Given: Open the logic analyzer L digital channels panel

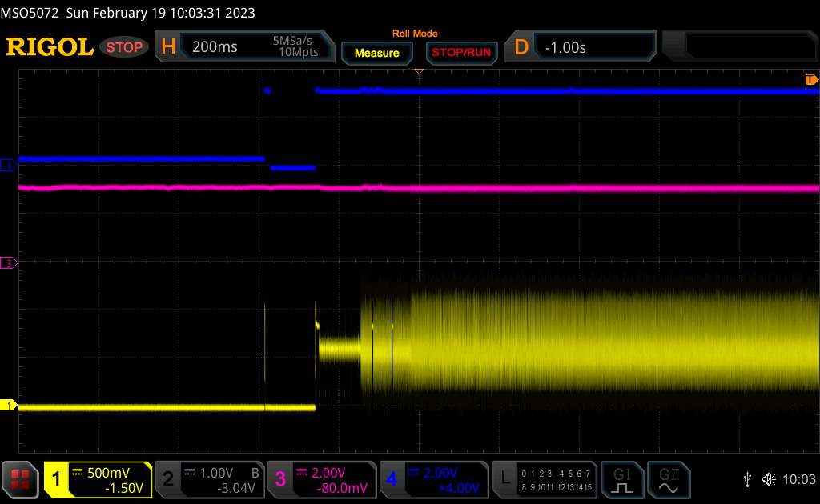Looking at the screenshot, I should (x=545, y=479).
